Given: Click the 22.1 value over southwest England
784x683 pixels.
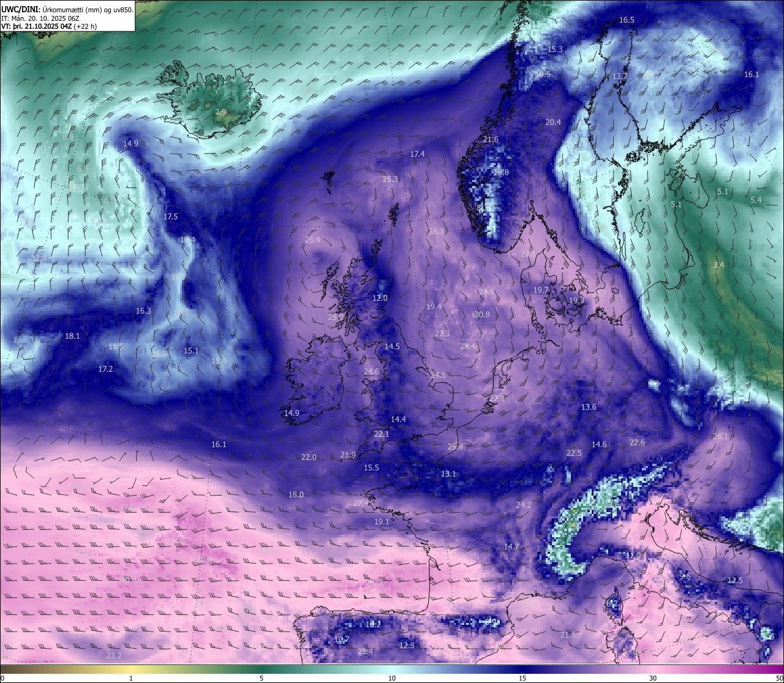Looking at the screenshot, I should 382,434.
